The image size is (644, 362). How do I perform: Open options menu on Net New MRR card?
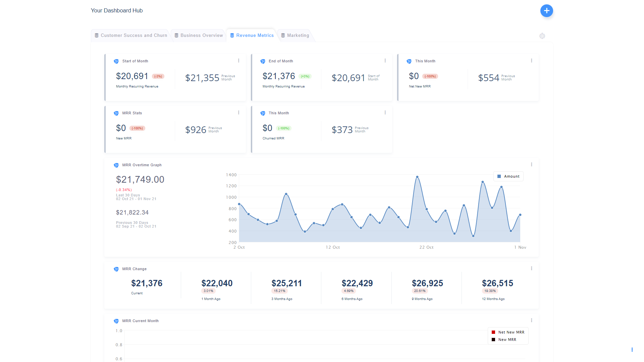click(x=531, y=61)
